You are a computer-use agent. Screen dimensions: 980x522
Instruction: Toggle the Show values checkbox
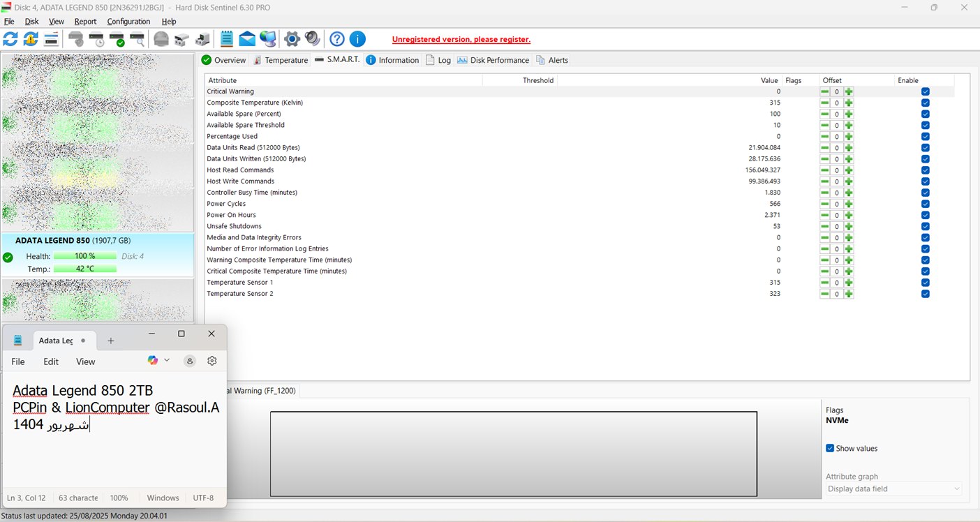[830, 448]
